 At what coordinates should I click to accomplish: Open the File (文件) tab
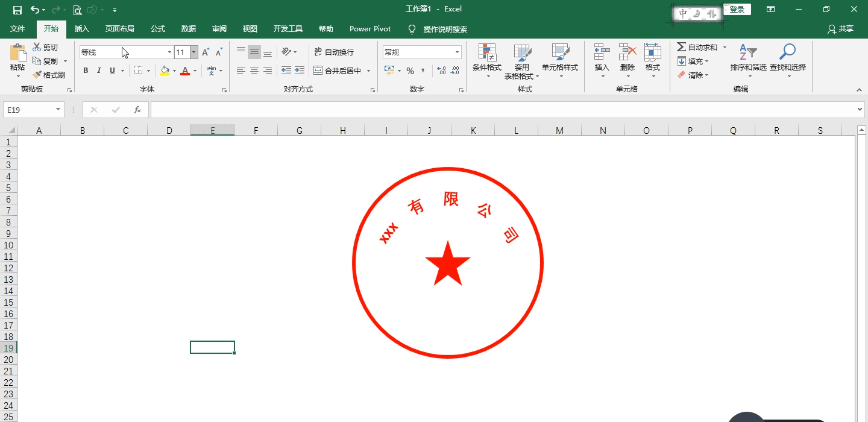tap(17, 29)
